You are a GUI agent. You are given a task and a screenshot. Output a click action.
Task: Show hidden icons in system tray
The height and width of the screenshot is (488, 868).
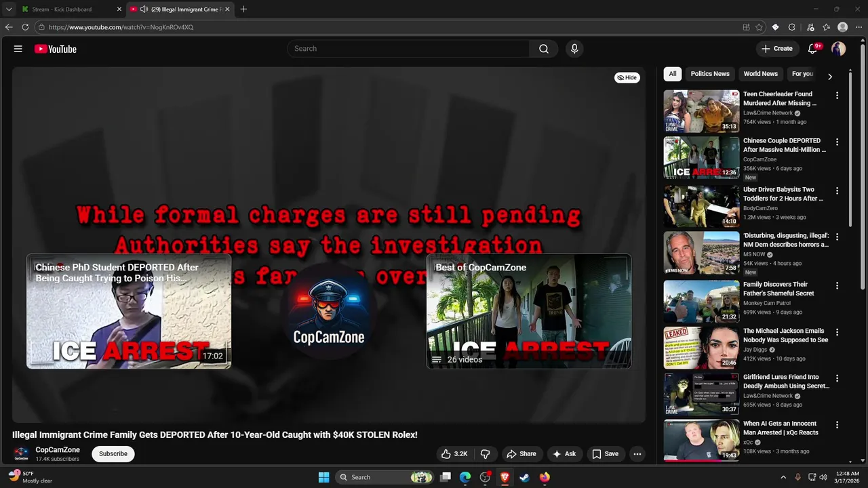[x=783, y=477]
